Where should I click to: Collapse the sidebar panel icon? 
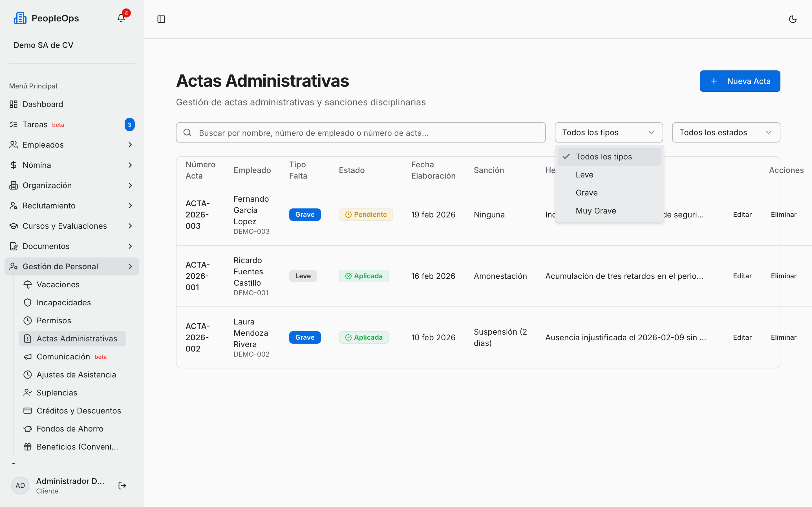tap(161, 19)
